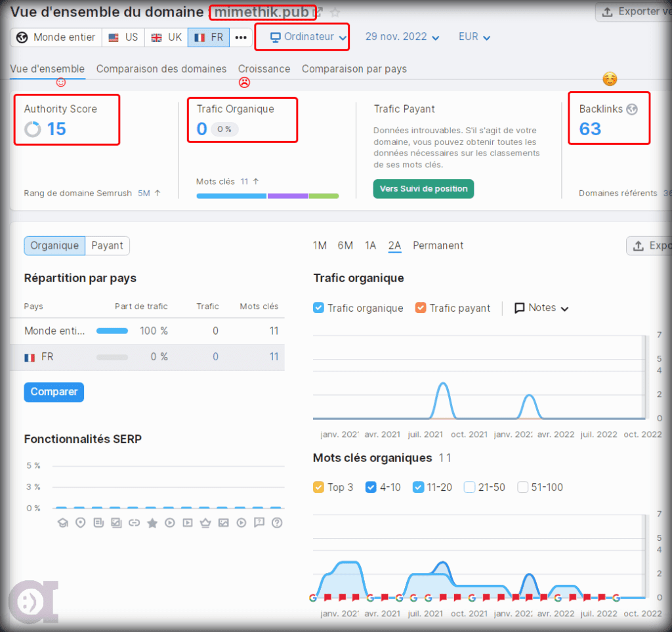672x632 pixels.
Task: Click the purple segment of keywords bar
Action: pos(287,196)
